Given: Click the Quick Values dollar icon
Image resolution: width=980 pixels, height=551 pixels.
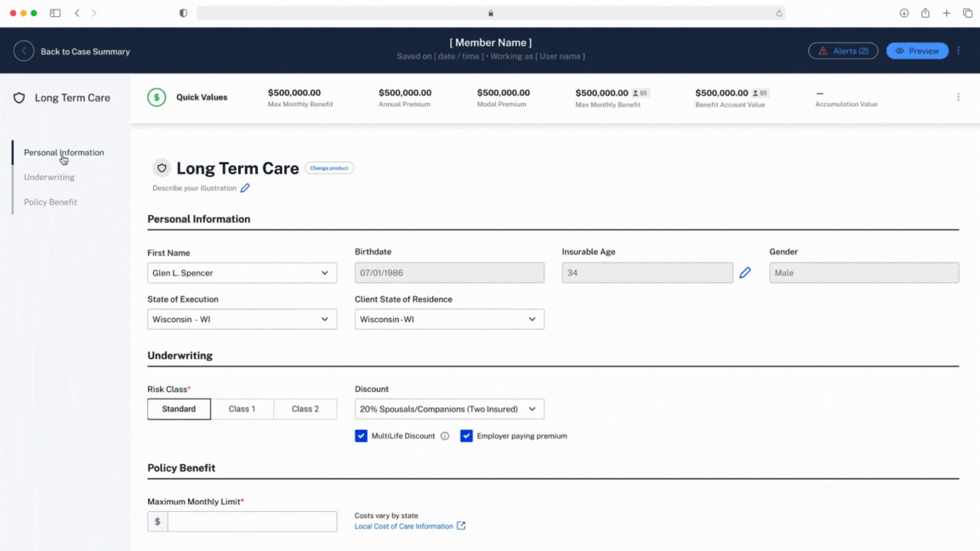Looking at the screenshot, I should coord(157,98).
